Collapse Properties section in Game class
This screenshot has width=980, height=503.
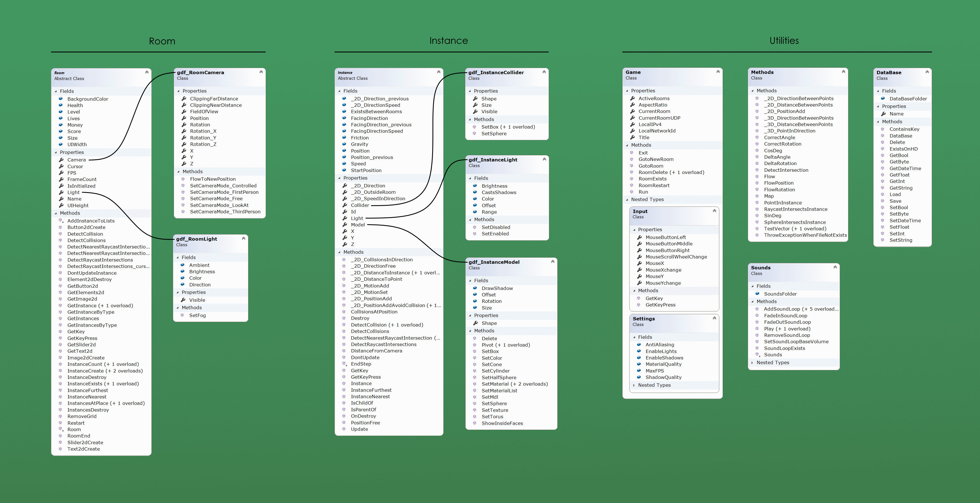pos(627,91)
